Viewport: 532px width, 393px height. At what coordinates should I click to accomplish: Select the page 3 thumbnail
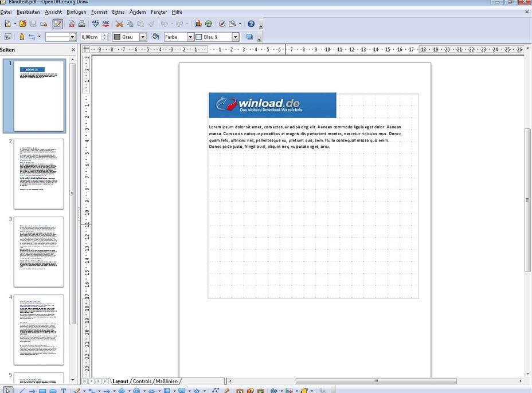(38, 252)
